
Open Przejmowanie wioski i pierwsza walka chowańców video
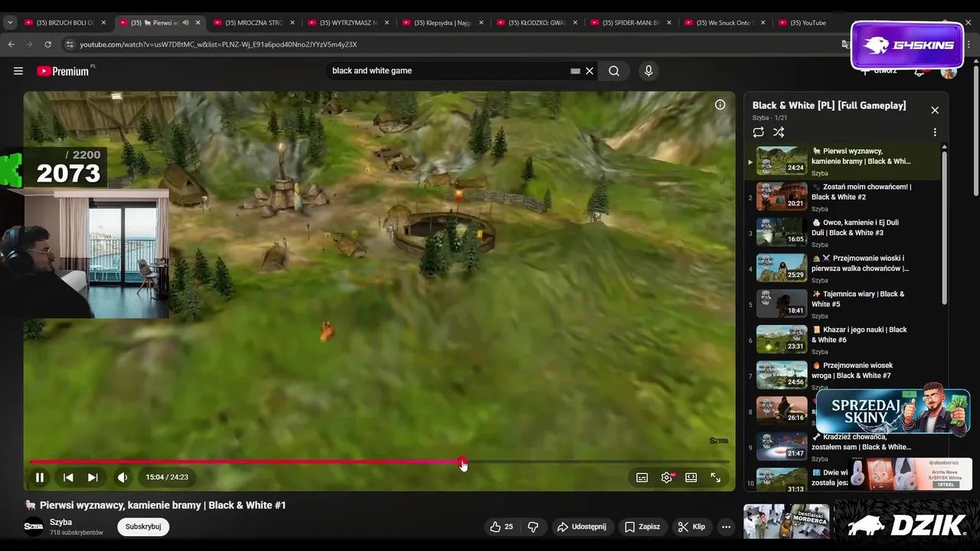coord(842,269)
